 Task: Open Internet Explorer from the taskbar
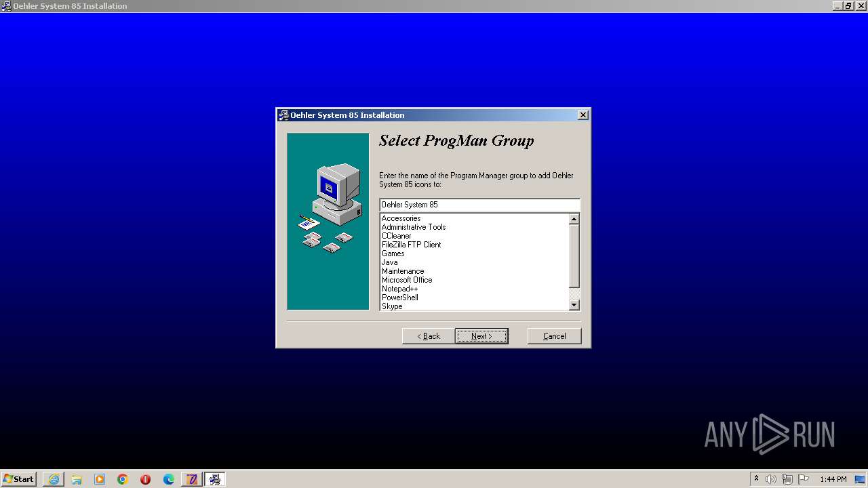pos(54,479)
